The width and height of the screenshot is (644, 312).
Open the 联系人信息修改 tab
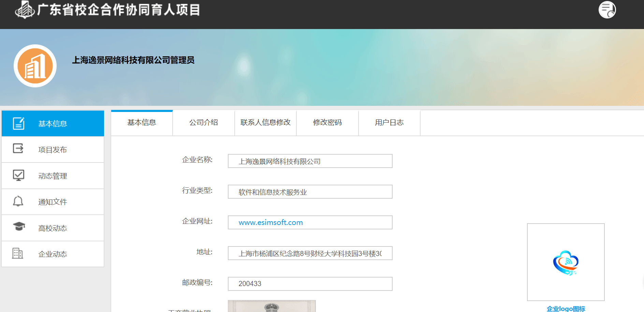(265, 123)
